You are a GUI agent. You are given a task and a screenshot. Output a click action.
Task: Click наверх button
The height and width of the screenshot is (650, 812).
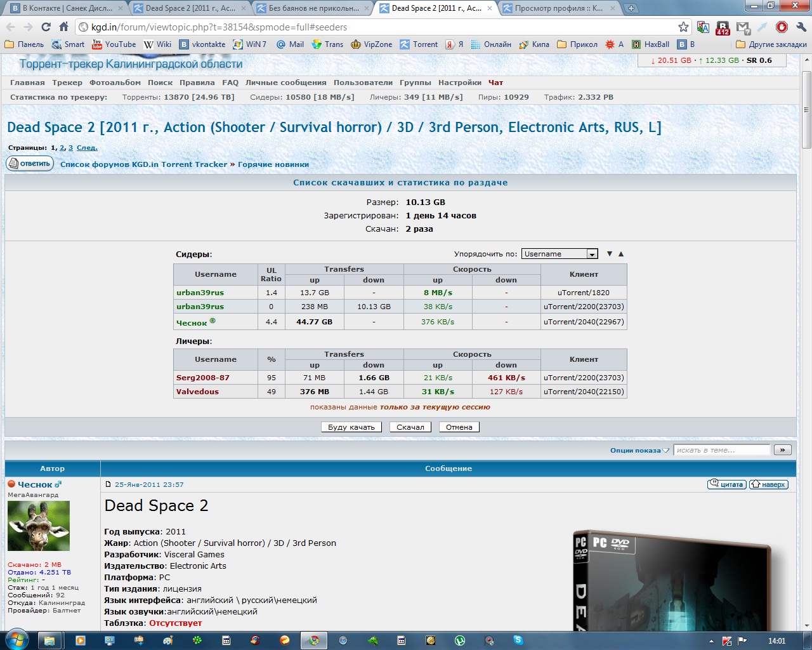pyautogui.click(x=769, y=484)
